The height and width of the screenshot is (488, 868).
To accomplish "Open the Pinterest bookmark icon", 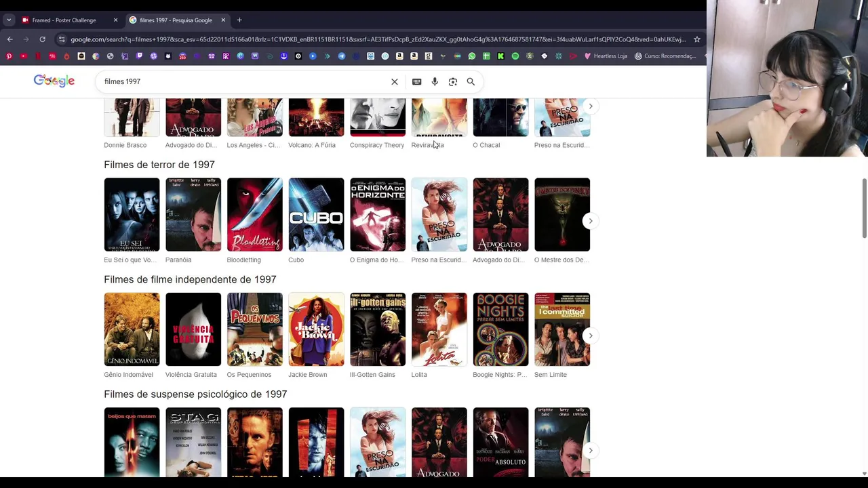I will pyautogui.click(x=9, y=56).
